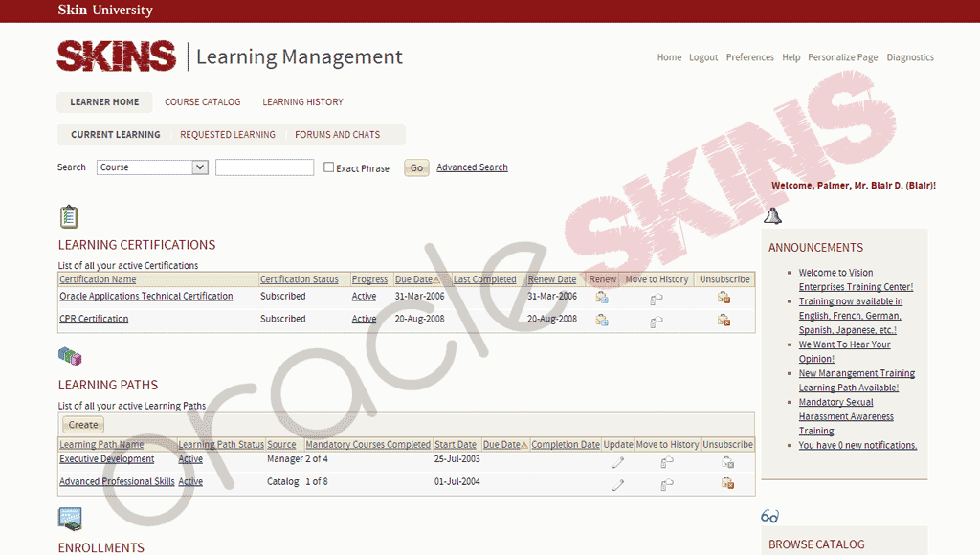Tick the Exact Phrase checkbox

[x=329, y=166]
